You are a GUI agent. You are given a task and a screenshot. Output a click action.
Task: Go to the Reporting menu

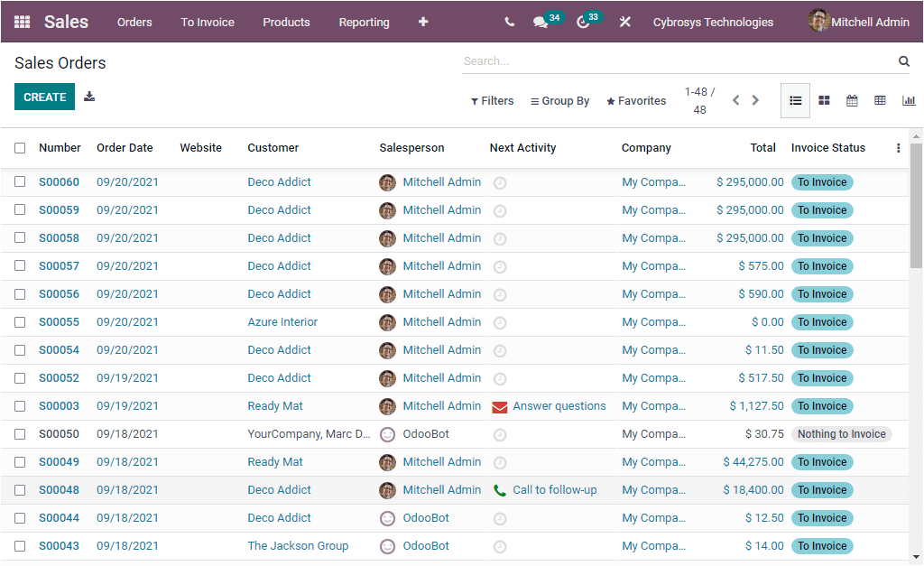point(364,22)
